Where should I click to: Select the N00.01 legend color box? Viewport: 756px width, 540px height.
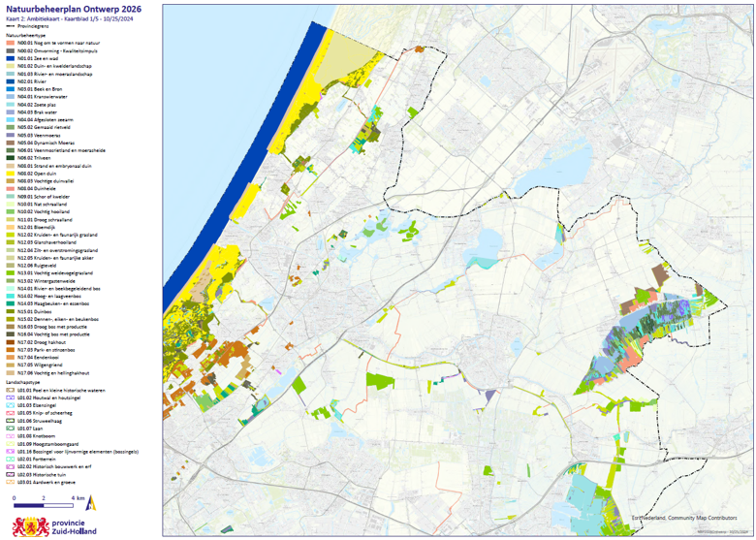[x=11, y=42]
